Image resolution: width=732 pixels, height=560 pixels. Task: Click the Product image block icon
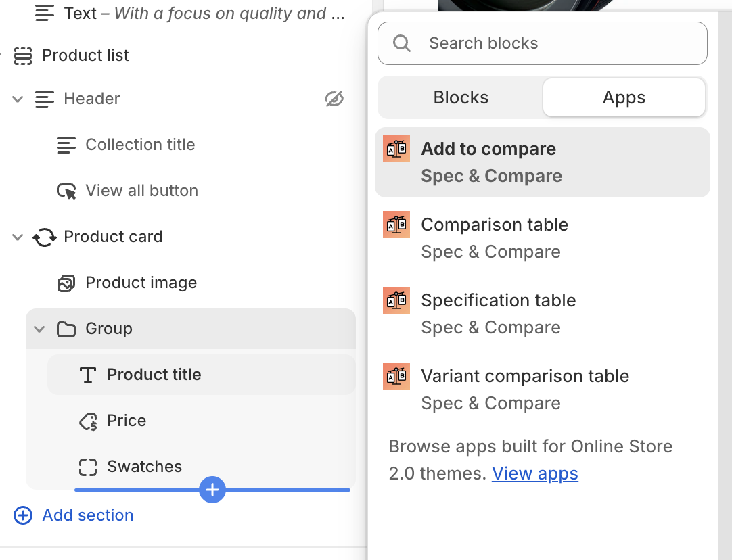point(66,283)
